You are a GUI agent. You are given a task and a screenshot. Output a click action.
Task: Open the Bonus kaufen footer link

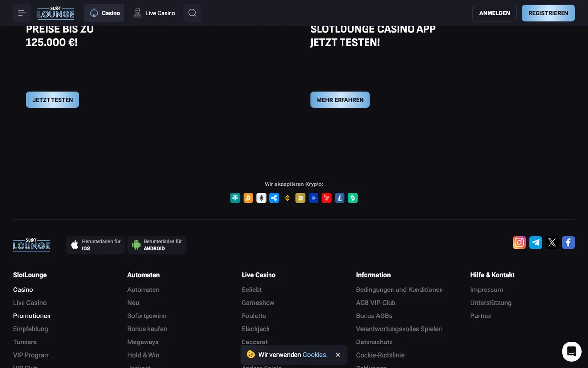coord(147,329)
